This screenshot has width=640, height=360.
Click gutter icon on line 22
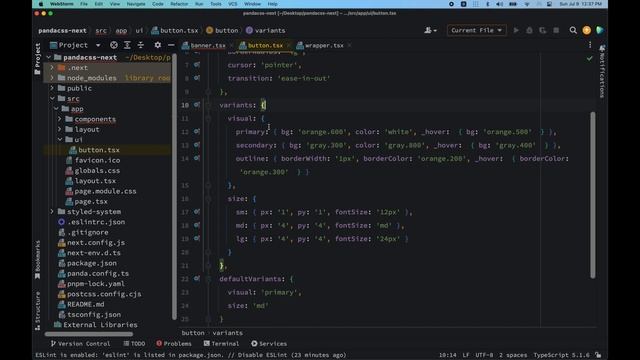(x=197, y=278)
